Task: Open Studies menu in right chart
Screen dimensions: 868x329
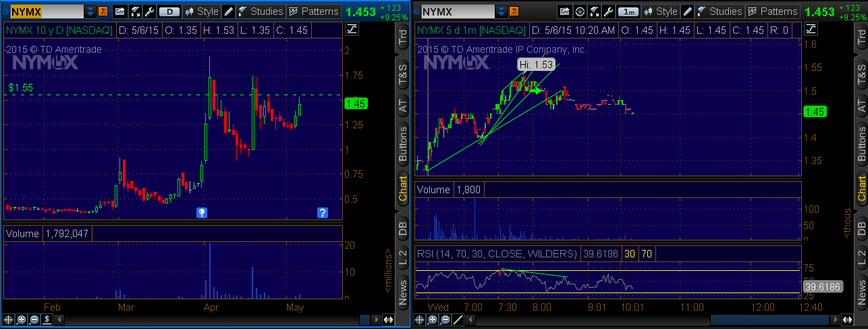Action: tap(720, 11)
